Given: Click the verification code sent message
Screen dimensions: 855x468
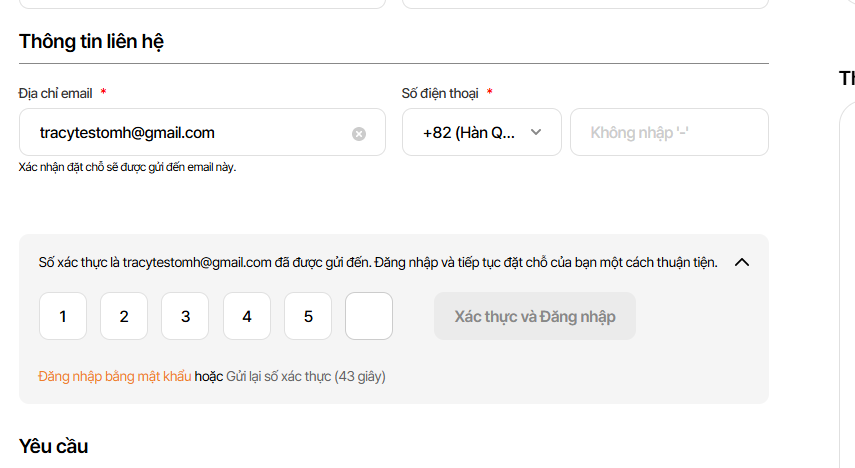Looking at the screenshot, I should [377, 263].
